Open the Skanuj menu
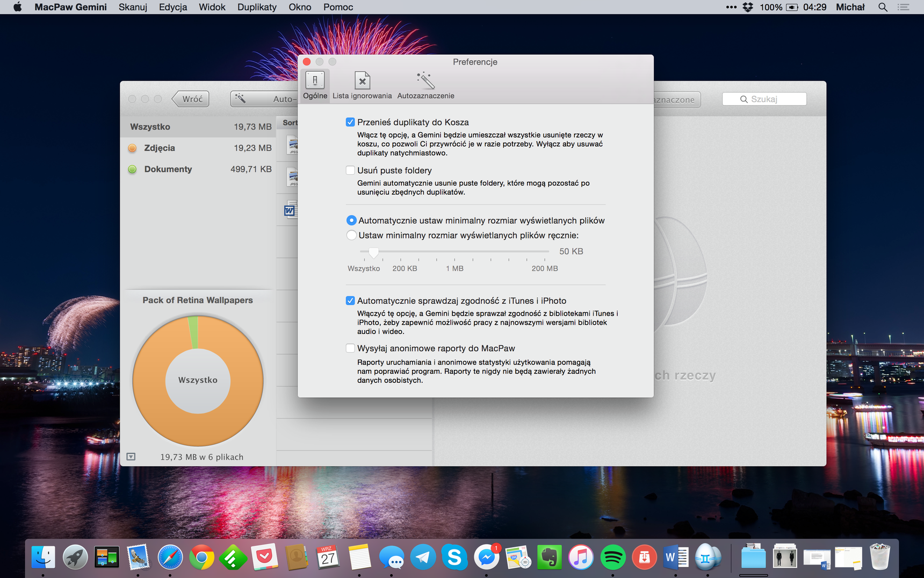The image size is (924, 578). click(133, 7)
